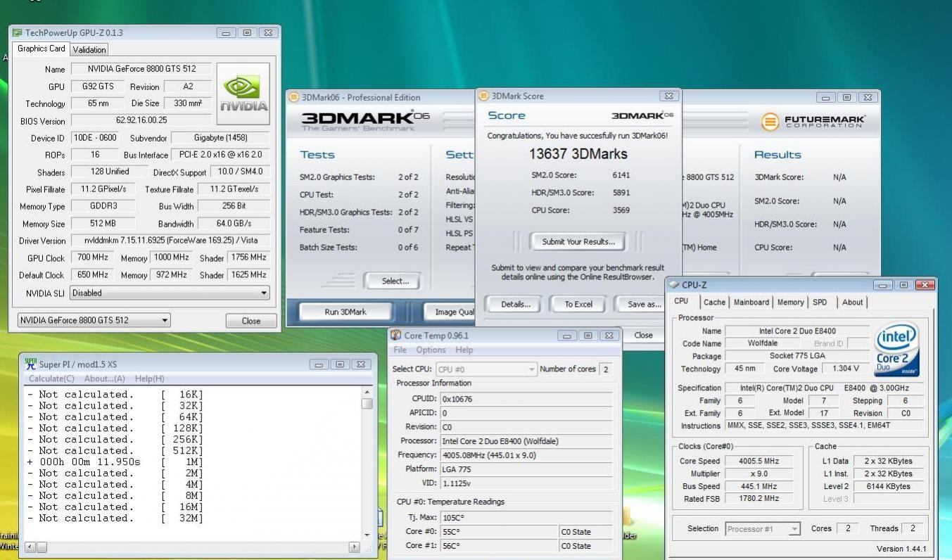Click the To Excel button
952x560 pixels.
[x=578, y=305]
